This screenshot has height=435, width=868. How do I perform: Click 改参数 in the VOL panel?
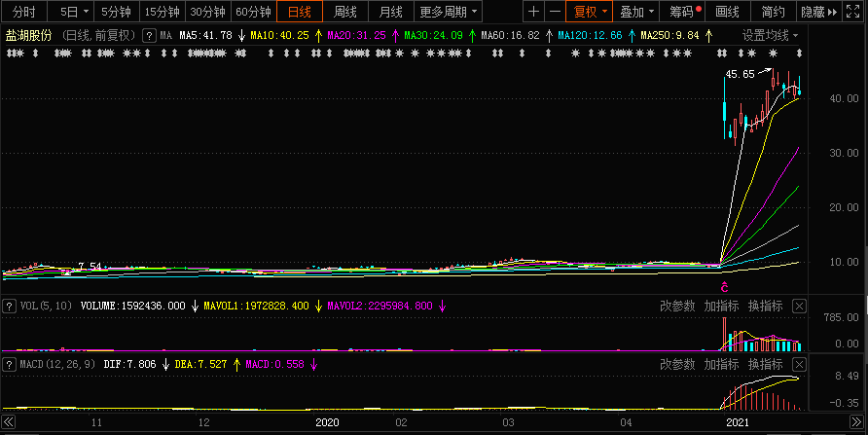point(677,306)
